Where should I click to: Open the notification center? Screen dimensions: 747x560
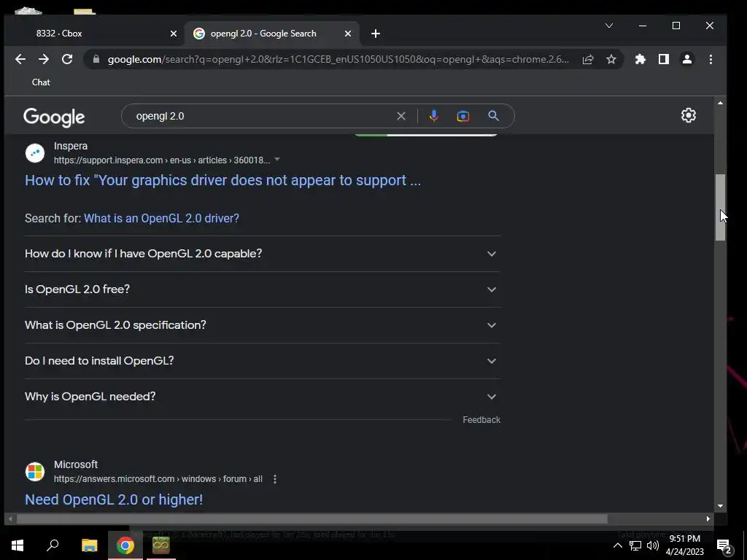pos(725,546)
